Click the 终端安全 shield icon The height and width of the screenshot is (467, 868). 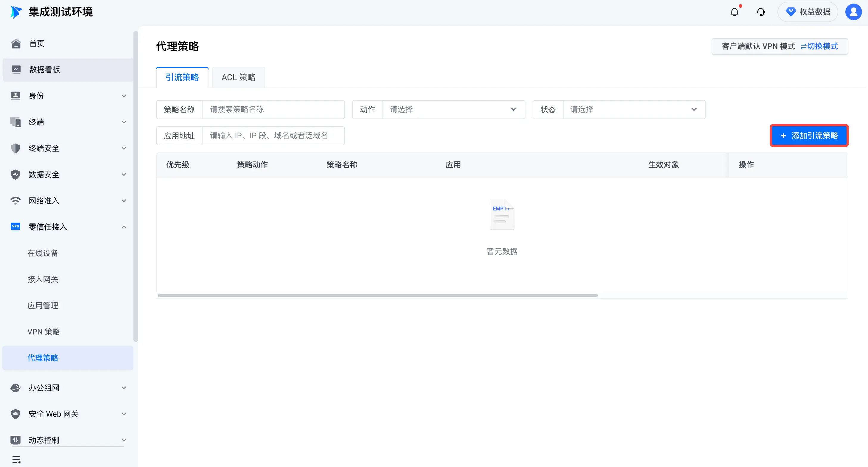[15, 148]
